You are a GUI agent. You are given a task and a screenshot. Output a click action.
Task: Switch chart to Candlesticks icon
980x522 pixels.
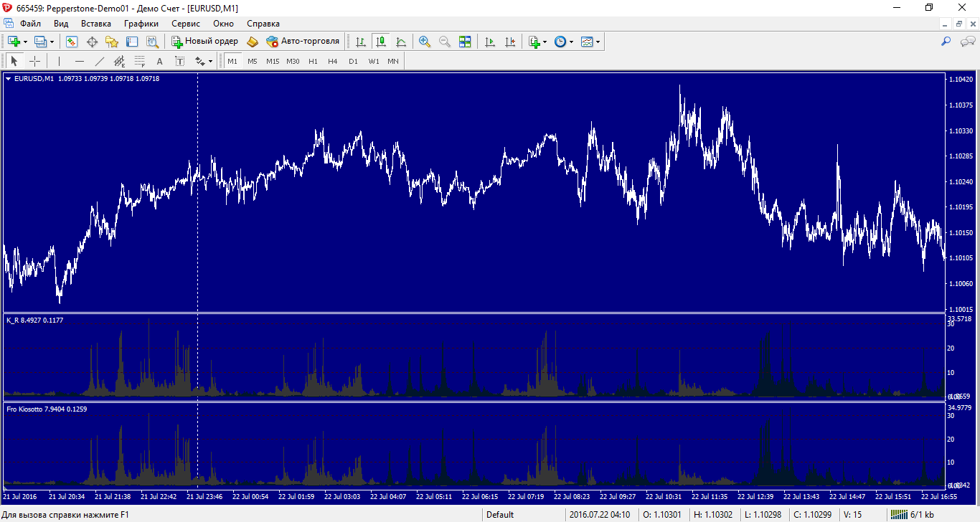coord(380,42)
